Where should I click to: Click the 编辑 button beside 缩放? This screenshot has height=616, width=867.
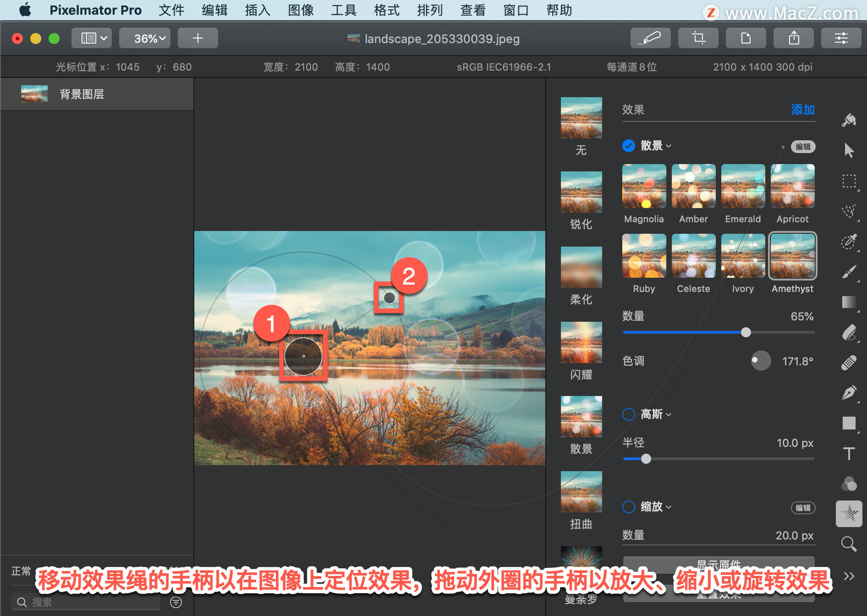point(803,507)
